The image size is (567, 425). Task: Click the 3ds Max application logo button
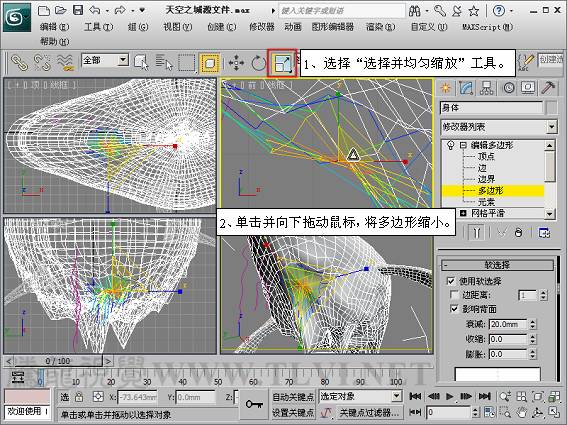pos(16,17)
